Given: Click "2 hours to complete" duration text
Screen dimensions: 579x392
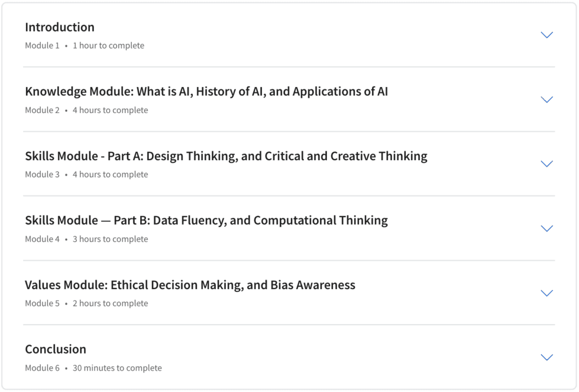Looking at the screenshot, I should click(x=110, y=304).
